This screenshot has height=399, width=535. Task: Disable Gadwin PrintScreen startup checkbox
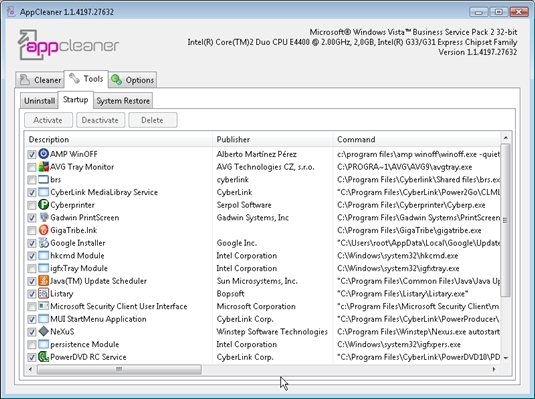32,218
